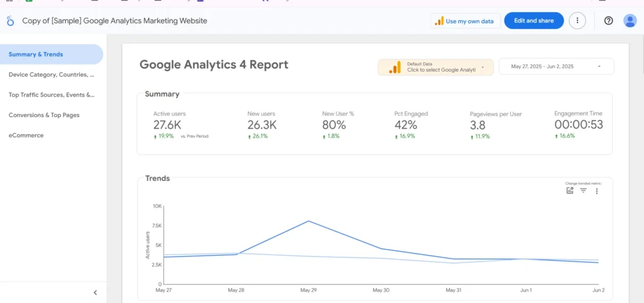Open the user account avatar

[x=630, y=21]
